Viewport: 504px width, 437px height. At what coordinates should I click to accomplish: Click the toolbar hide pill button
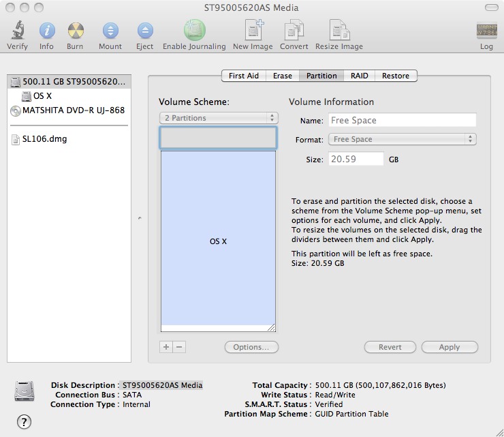(x=492, y=7)
